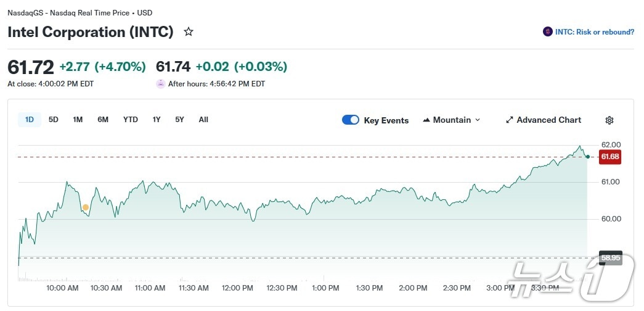Screen dimensions: 644x311
Task: Open chart settings gear icon
Action: 609,120
